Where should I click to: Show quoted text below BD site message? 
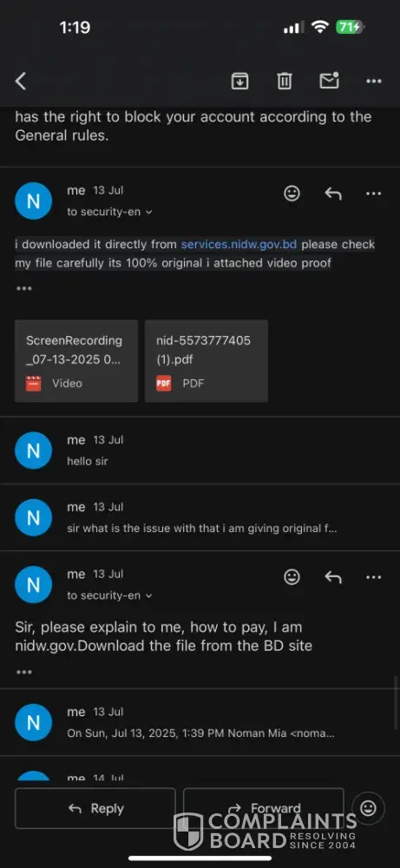(23, 672)
